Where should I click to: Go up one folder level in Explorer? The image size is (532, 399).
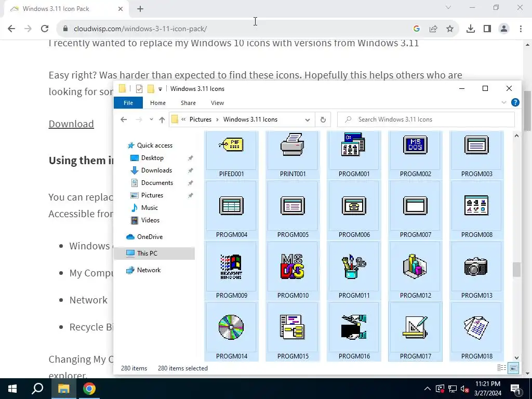coord(162,119)
